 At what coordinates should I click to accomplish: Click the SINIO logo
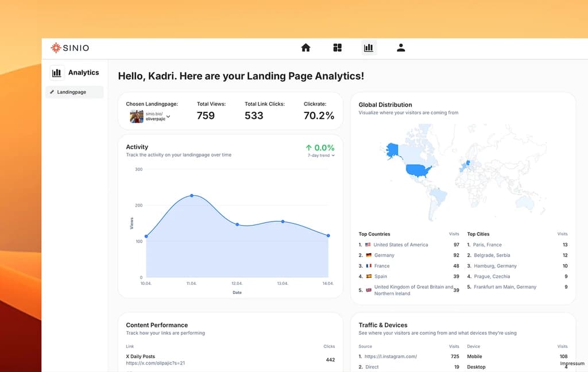pos(70,48)
